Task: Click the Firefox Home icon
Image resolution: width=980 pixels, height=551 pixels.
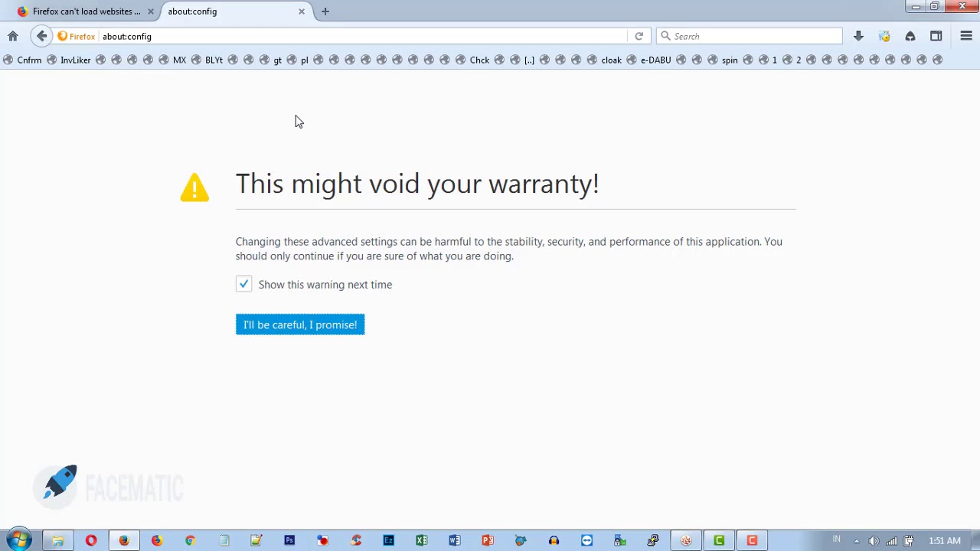Action: coord(13,36)
